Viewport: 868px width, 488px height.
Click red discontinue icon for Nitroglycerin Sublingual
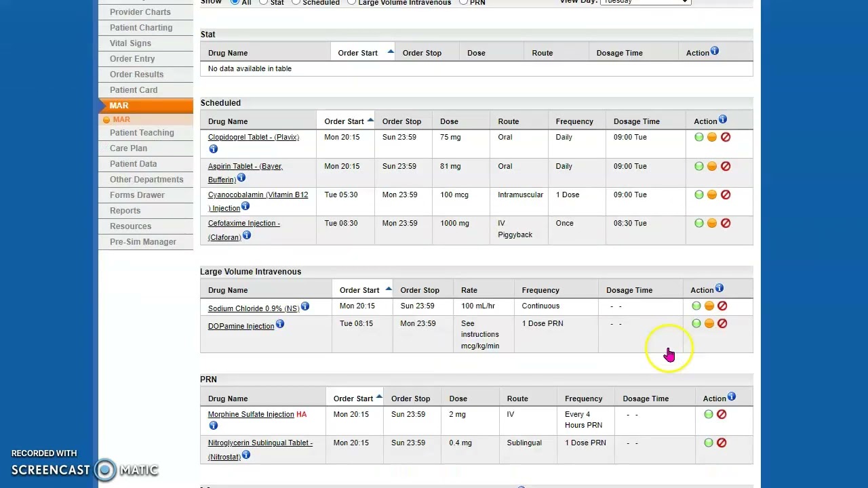point(722,443)
